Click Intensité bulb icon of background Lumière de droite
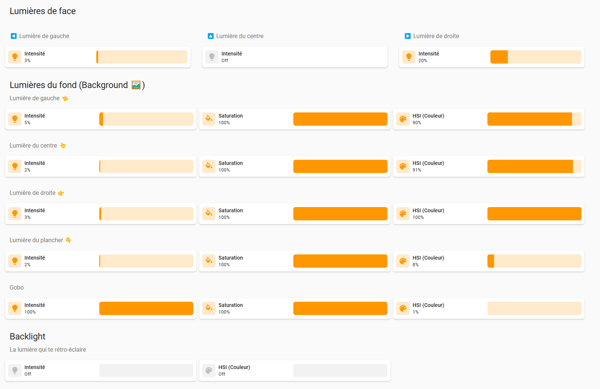The image size is (600, 389). click(15, 214)
